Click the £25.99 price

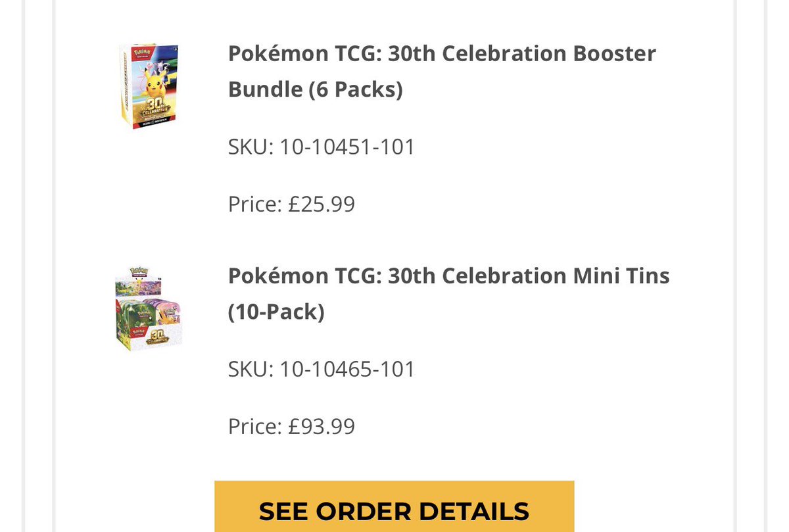click(x=322, y=204)
